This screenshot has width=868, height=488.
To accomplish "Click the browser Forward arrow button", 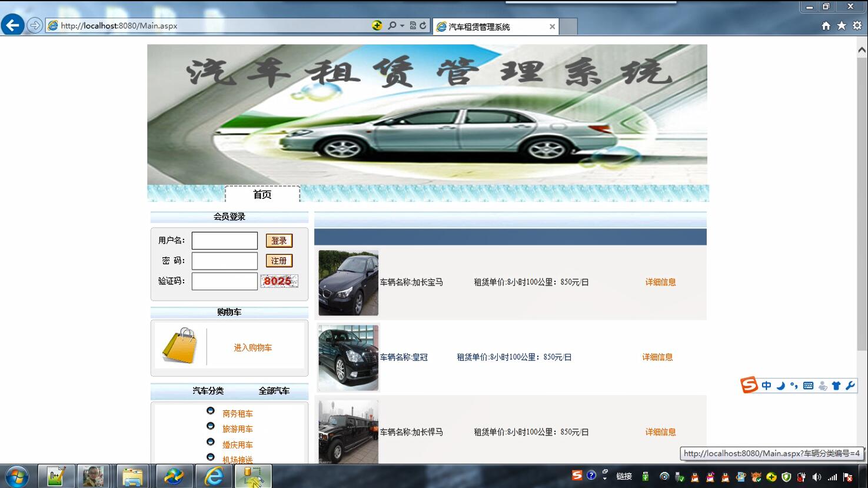I will (35, 25).
